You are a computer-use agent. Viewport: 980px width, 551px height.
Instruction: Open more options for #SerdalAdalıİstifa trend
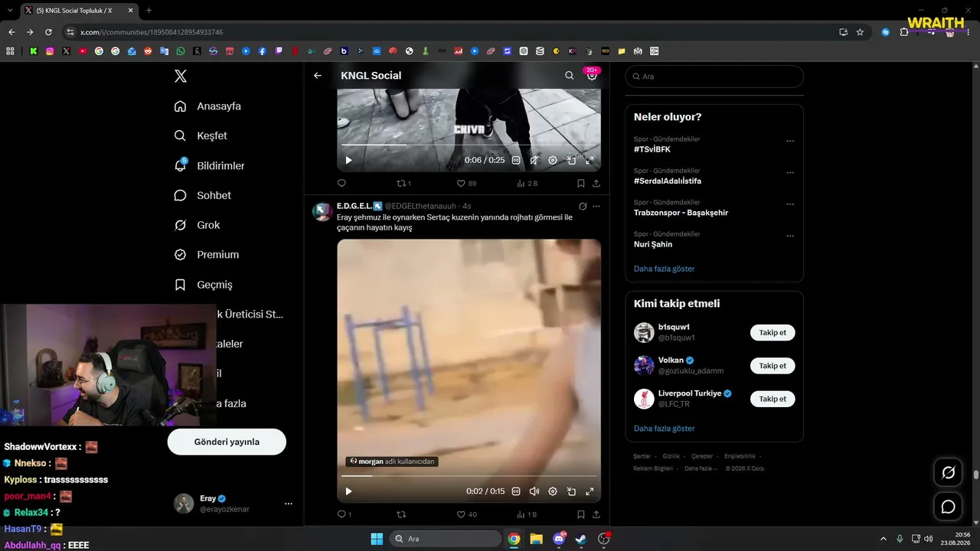pos(790,173)
